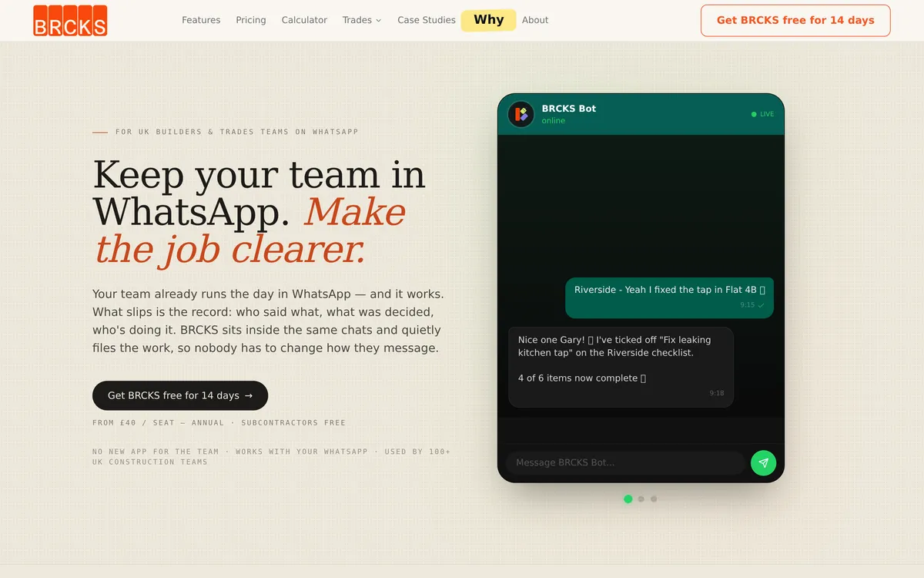This screenshot has width=924, height=578.
Task: Visit the About page link
Action: pos(535,20)
